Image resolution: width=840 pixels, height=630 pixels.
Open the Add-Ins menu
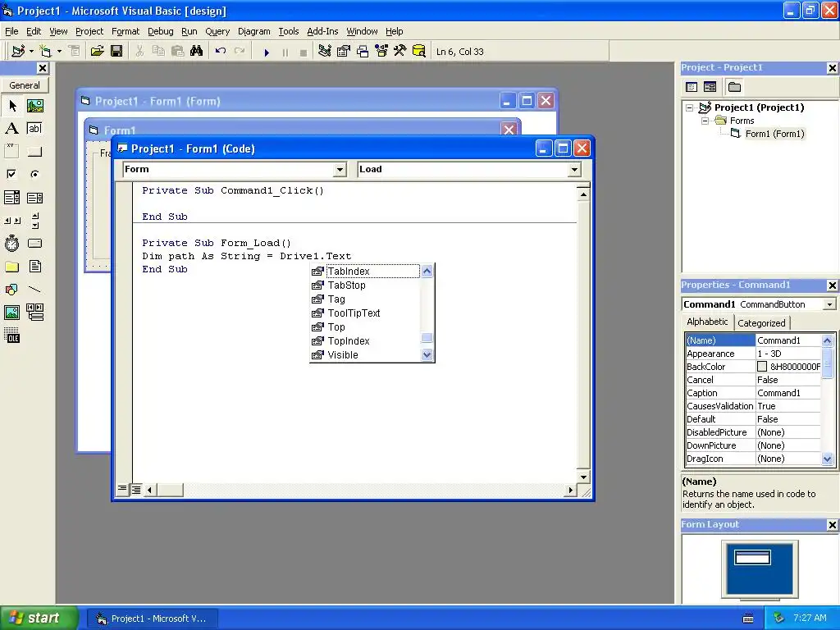pos(322,31)
